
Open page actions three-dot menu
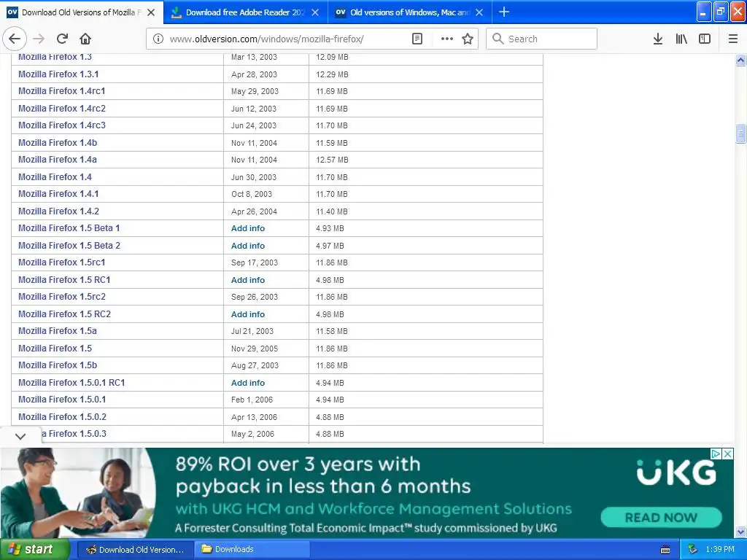(x=447, y=39)
